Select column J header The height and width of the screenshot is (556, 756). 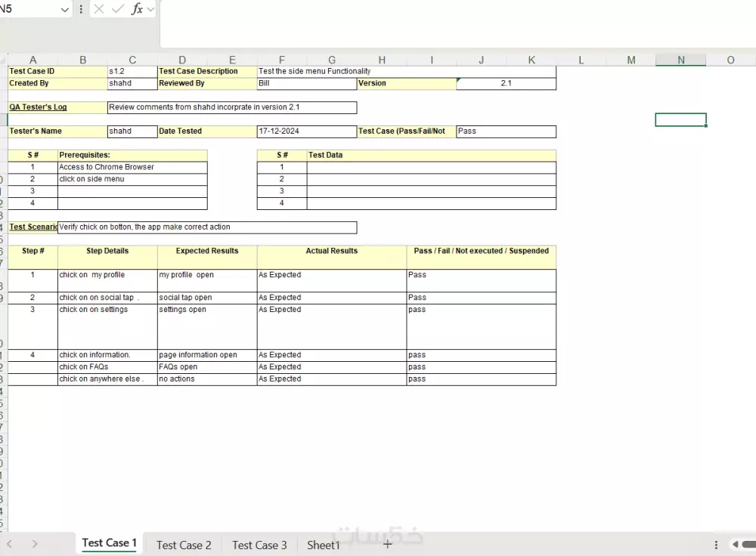[481, 60]
